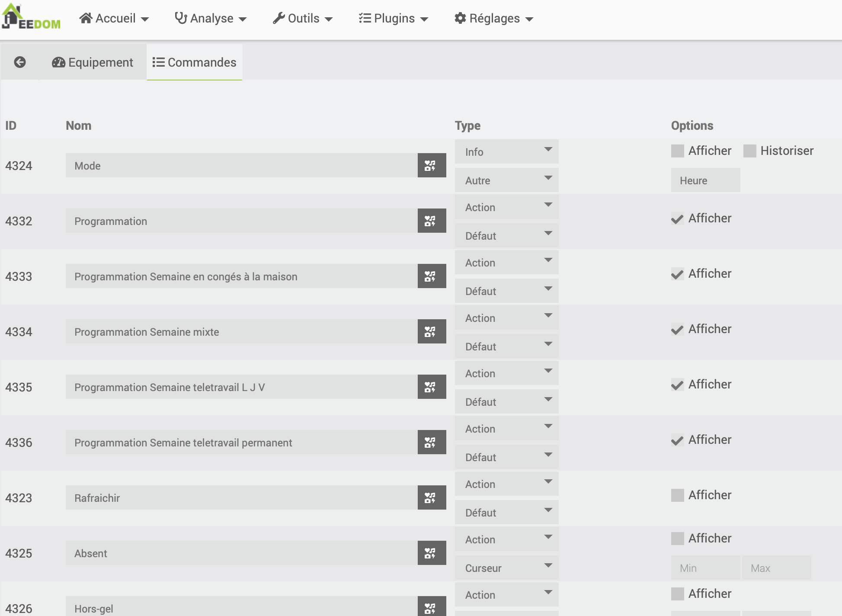Screen dimensions: 842x616
Task: Click the Jeedom logo
Action: tap(31, 17)
